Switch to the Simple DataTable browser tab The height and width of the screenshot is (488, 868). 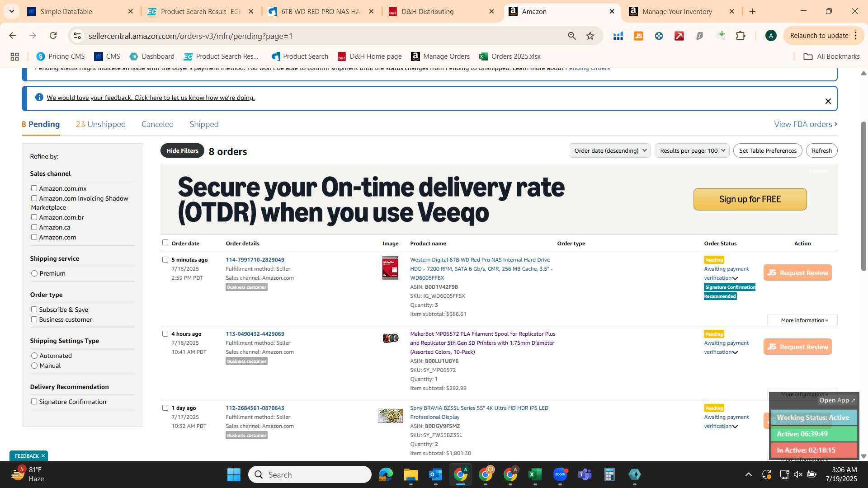[80, 12]
